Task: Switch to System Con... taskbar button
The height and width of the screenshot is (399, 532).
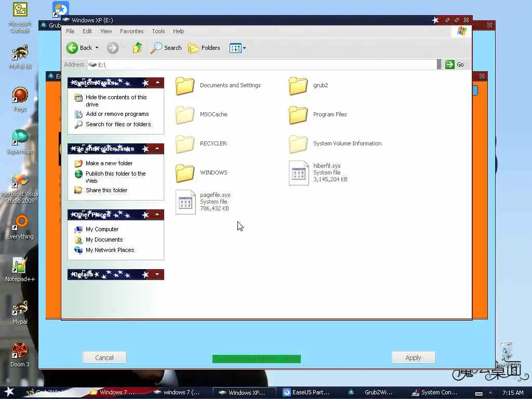Action: pyautogui.click(x=434, y=393)
